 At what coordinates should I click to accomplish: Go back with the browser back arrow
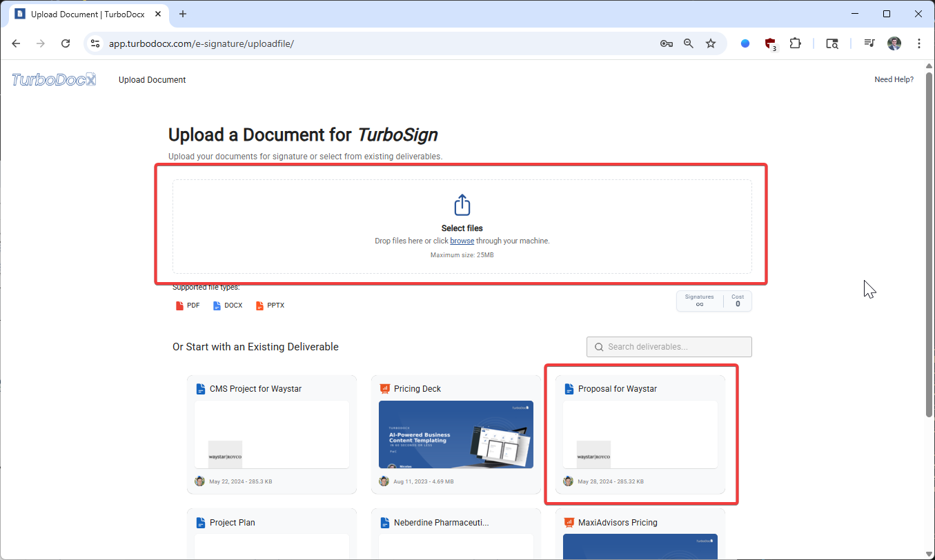pyautogui.click(x=17, y=43)
